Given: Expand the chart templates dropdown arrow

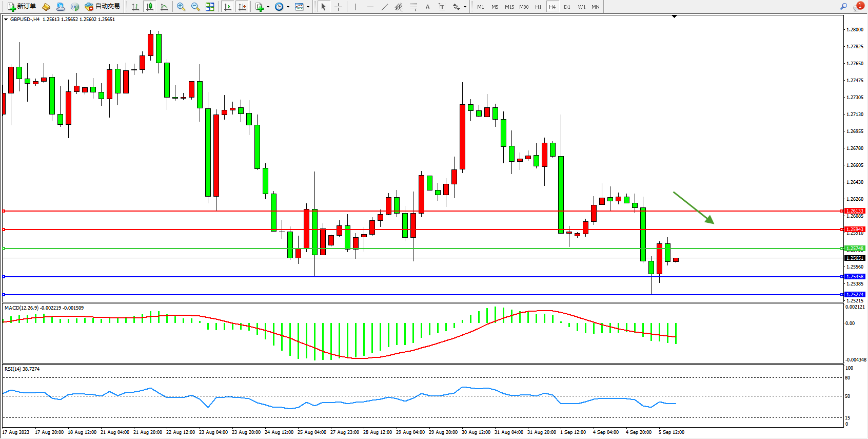Looking at the screenshot, I should tap(308, 7).
